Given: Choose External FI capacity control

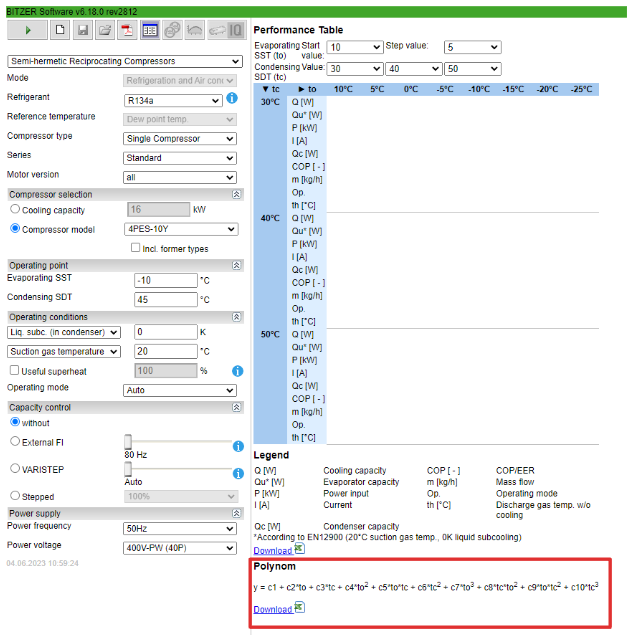Looking at the screenshot, I should point(15,441).
